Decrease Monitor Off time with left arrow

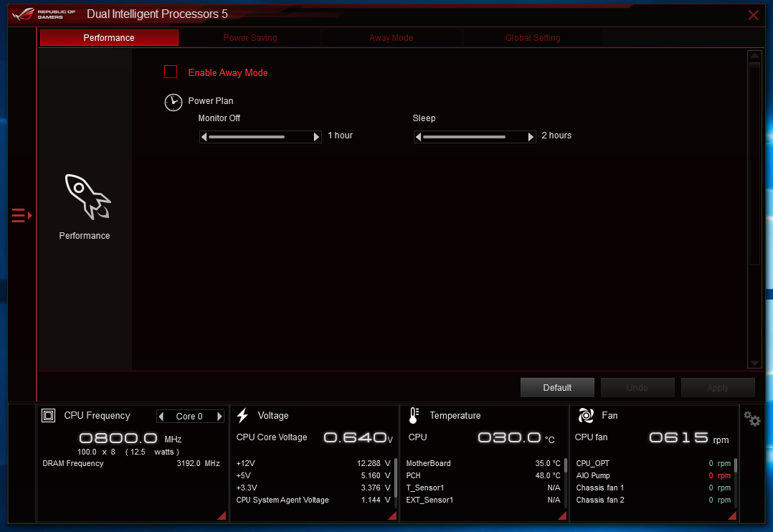tap(204, 137)
